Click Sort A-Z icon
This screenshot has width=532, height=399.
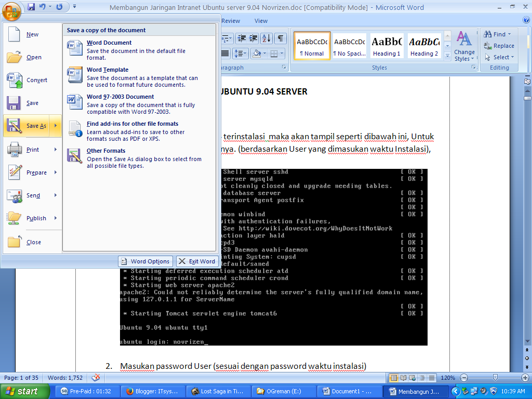(267, 38)
